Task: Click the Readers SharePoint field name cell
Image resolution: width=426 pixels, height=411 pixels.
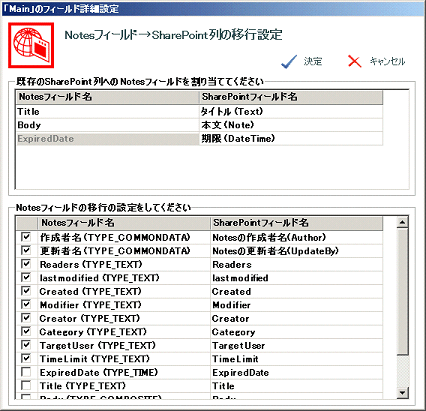Action: [297, 264]
